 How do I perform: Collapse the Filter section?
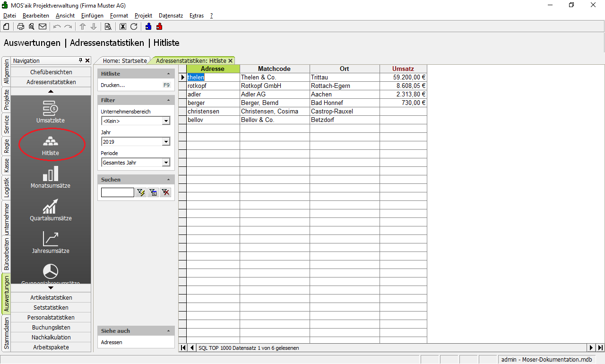169,100
